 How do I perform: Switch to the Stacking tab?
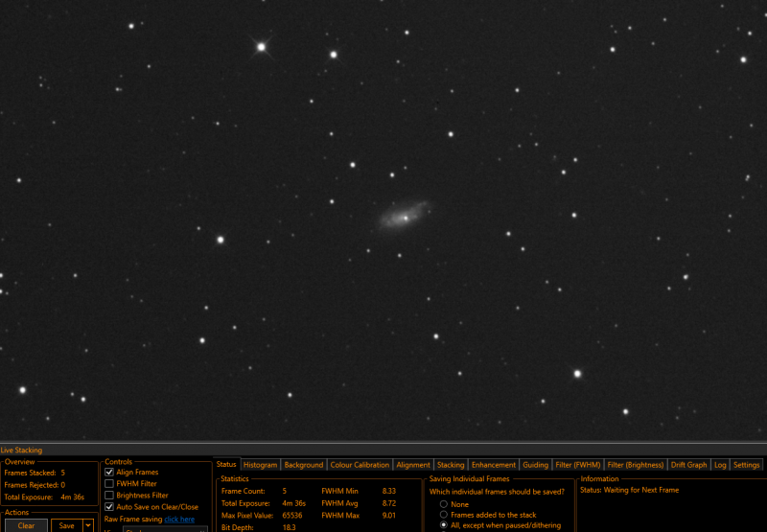(451, 465)
